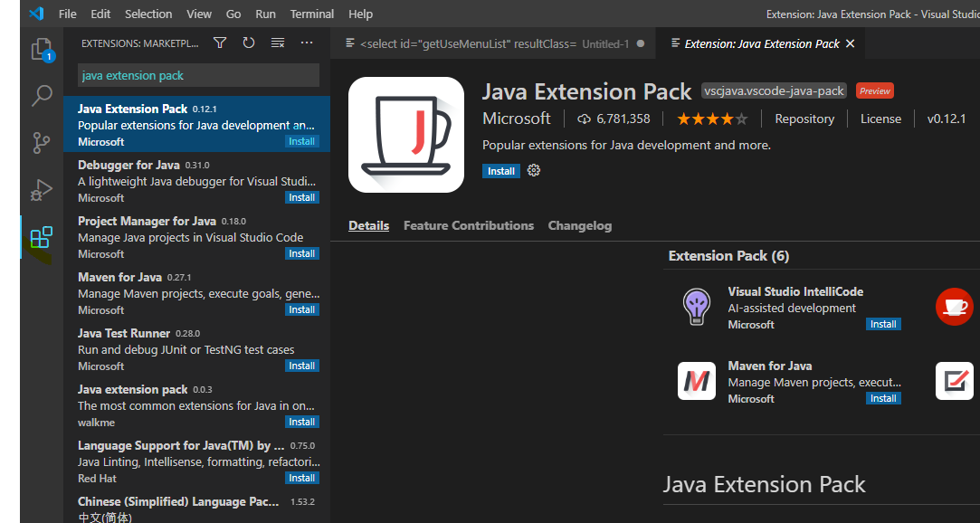Select the Changelog tab
The width and height of the screenshot is (980, 523).
(x=580, y=225)
